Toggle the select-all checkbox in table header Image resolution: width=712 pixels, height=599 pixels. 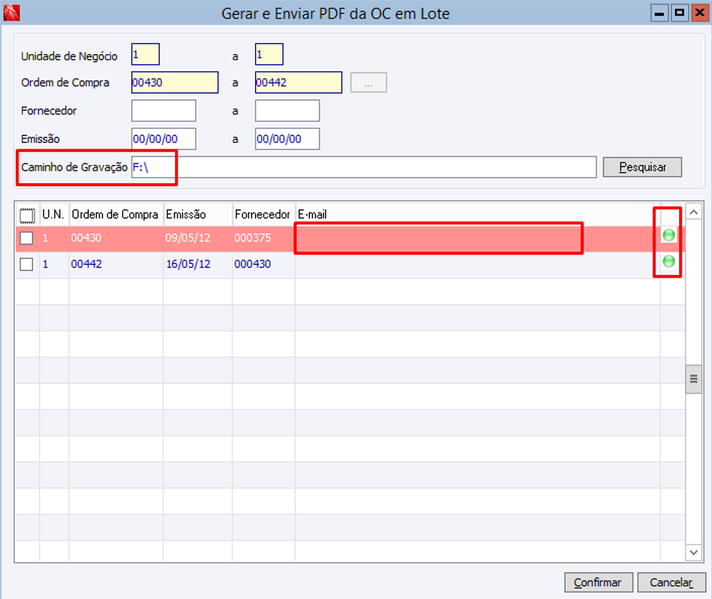pos(27,215)
